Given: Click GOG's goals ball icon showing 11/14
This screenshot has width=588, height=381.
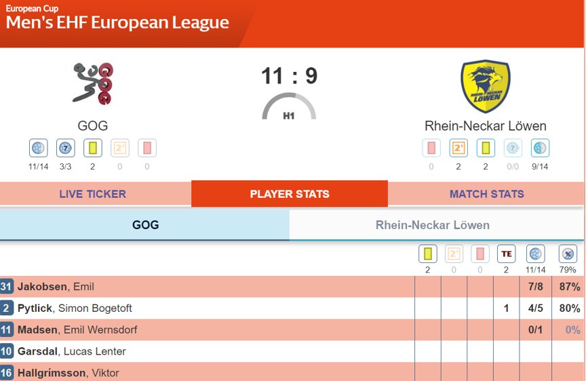Looking at the screenshot, I should (x=39, y=148).
